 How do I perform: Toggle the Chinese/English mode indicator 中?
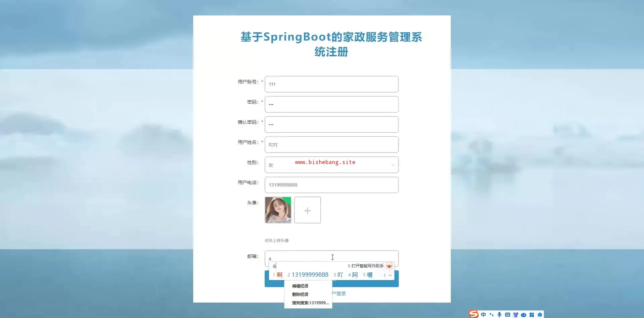[483, 315]
